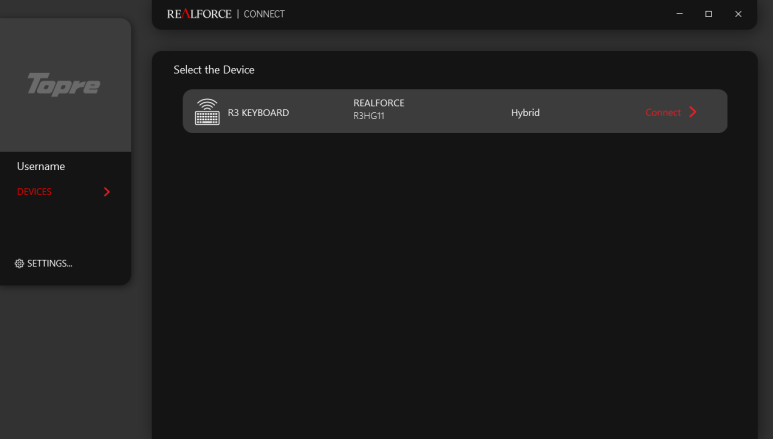Minimize the REALFORCE CONNECT window
Image resolution: width=773 pixels, height=439 pixels.
[679, 14]
